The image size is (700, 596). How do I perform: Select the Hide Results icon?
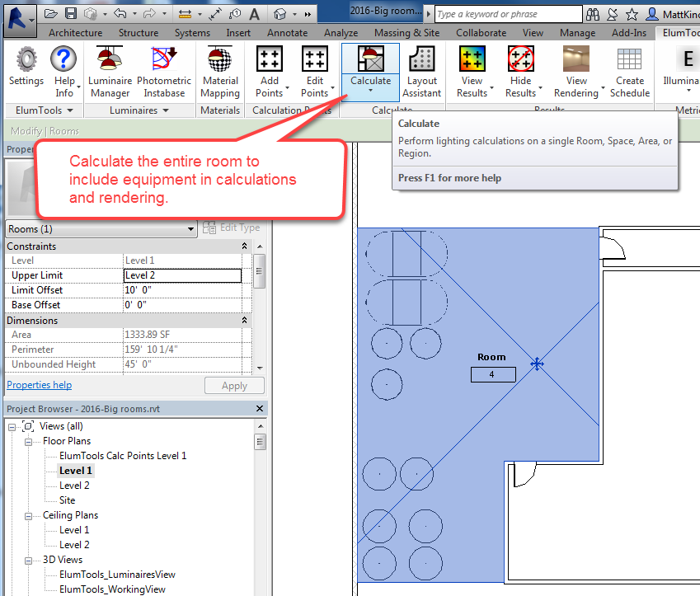pos(520,72)
